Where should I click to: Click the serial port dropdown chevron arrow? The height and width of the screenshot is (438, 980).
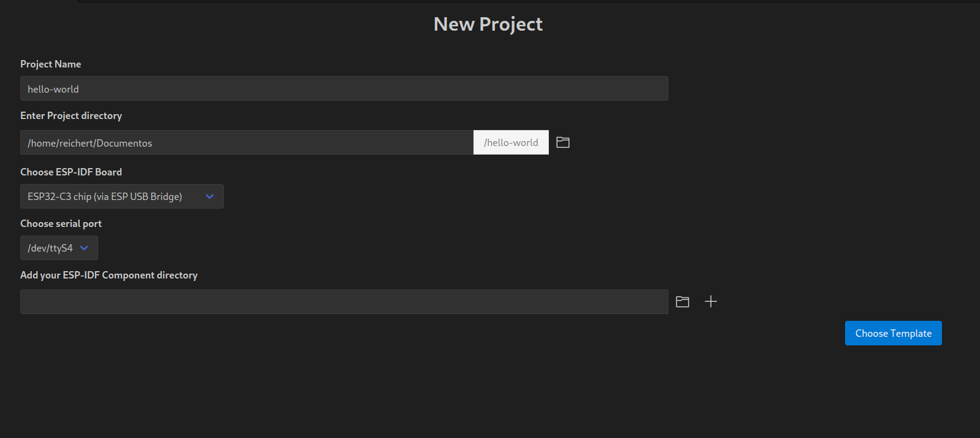pos(85,248)
